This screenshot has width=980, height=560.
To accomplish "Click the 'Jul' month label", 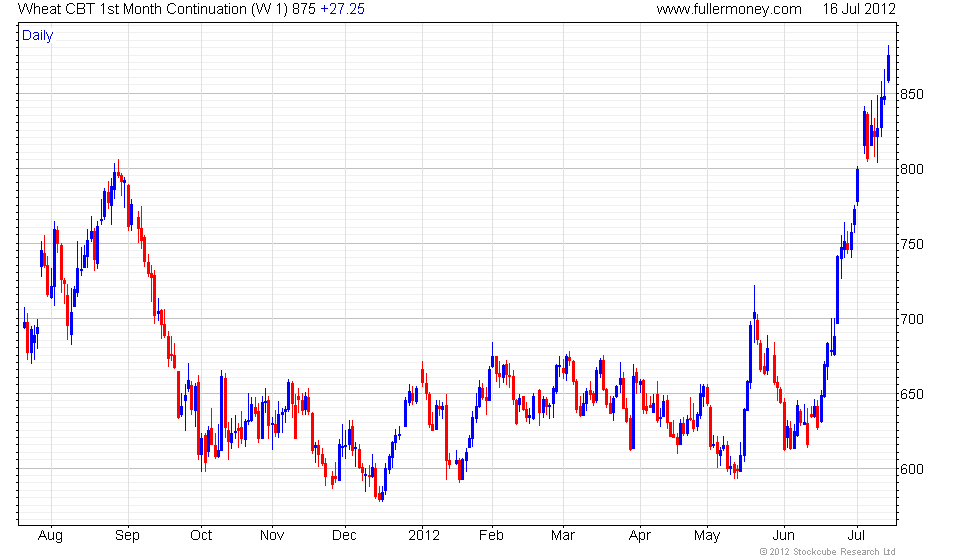I will pyautogui.click(x=856, y=536).
